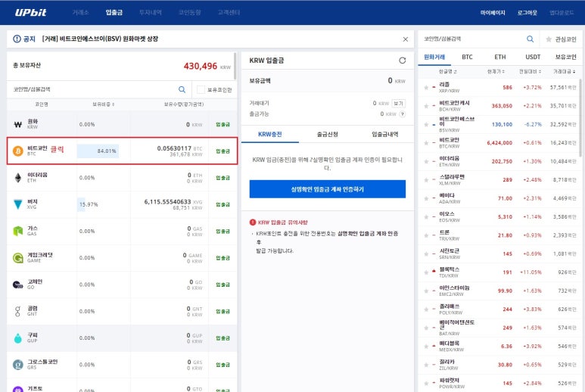Favorite 스텔라루멘 XLM/KRW with its star
The height and width of the screenshot is (392, 585).
426,180
